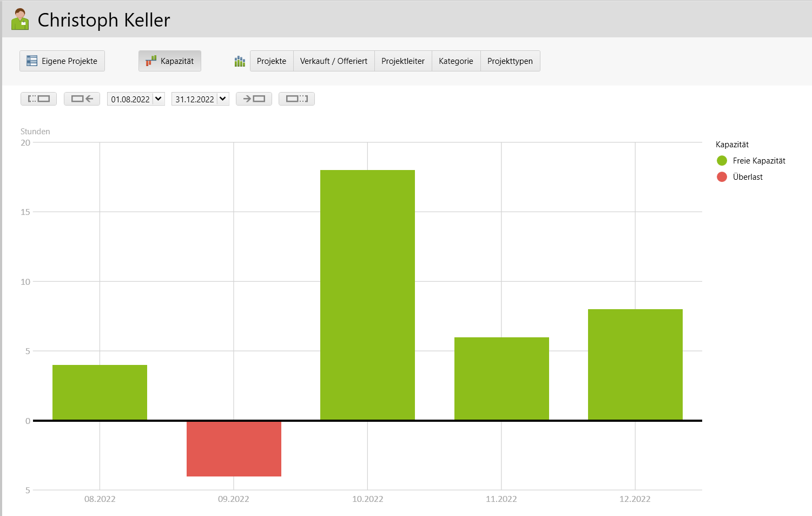Open the Eigene Projekte view

(62, 61)
